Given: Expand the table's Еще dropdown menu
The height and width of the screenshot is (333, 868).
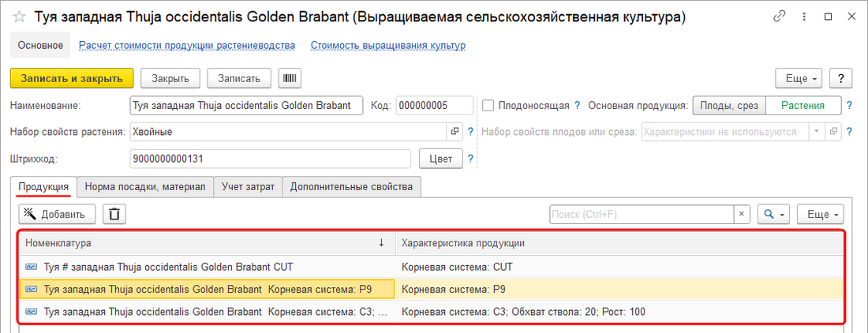Looking at the screenshot, I should 821,214.
